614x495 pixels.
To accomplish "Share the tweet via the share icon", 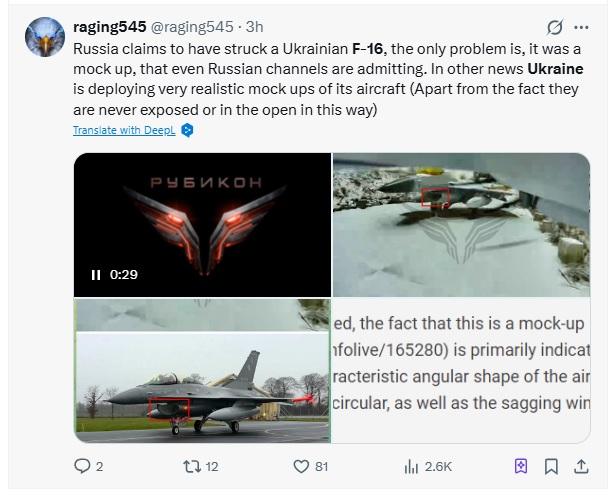I will [581, 466].
